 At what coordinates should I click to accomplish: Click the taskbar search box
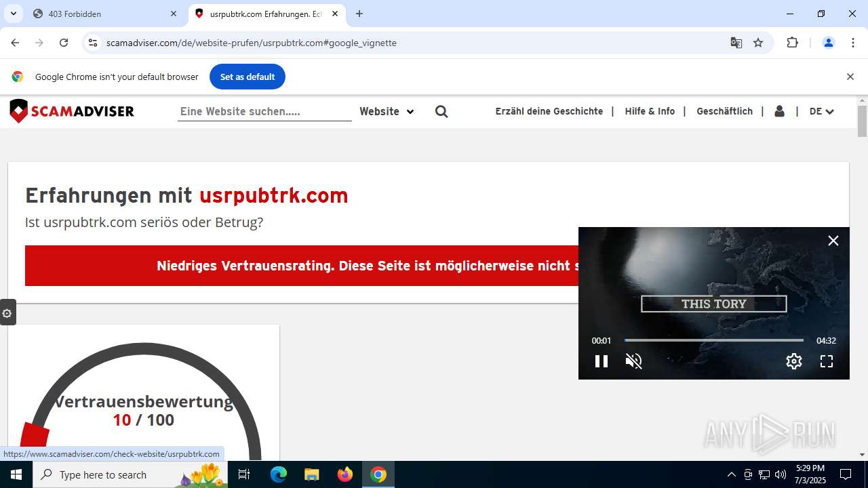(130, 474)
